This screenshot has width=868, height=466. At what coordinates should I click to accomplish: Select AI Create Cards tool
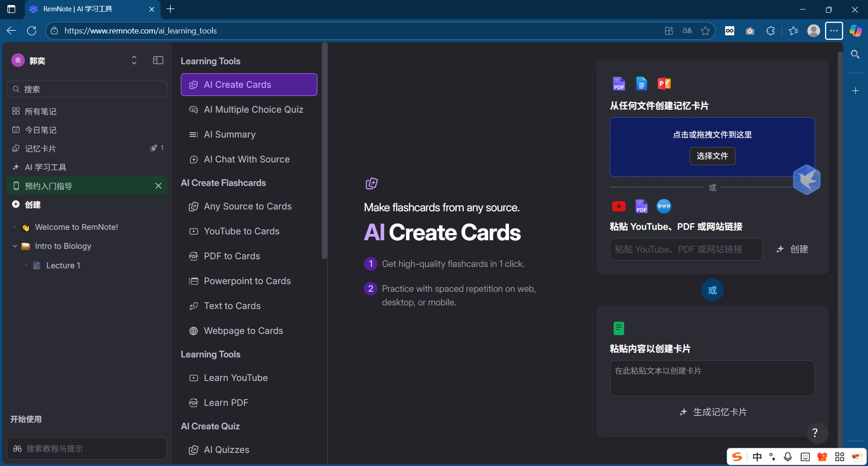pos(249,85)
